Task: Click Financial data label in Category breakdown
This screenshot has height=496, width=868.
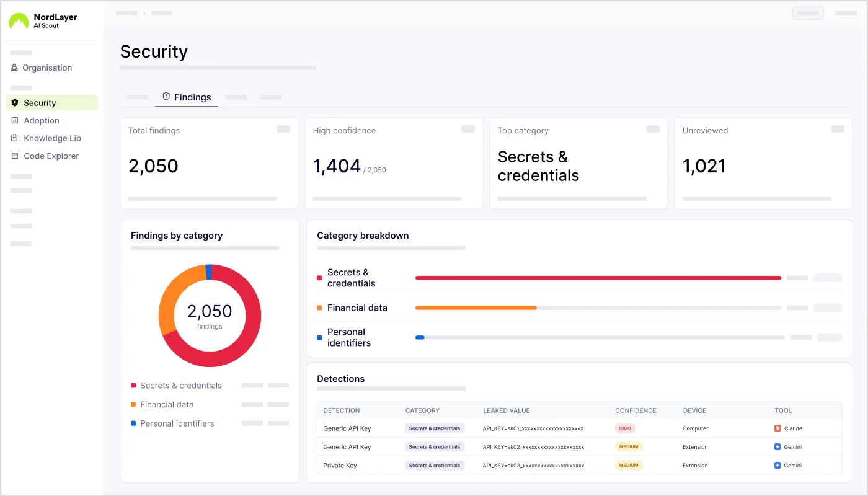Action: click(357, 308)
